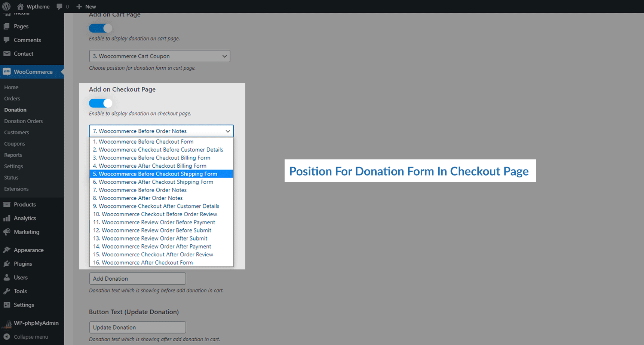This screenshot has height=345, width=644.
Task: Go to WooCommerce Home submenu
Action: point(11,87)
